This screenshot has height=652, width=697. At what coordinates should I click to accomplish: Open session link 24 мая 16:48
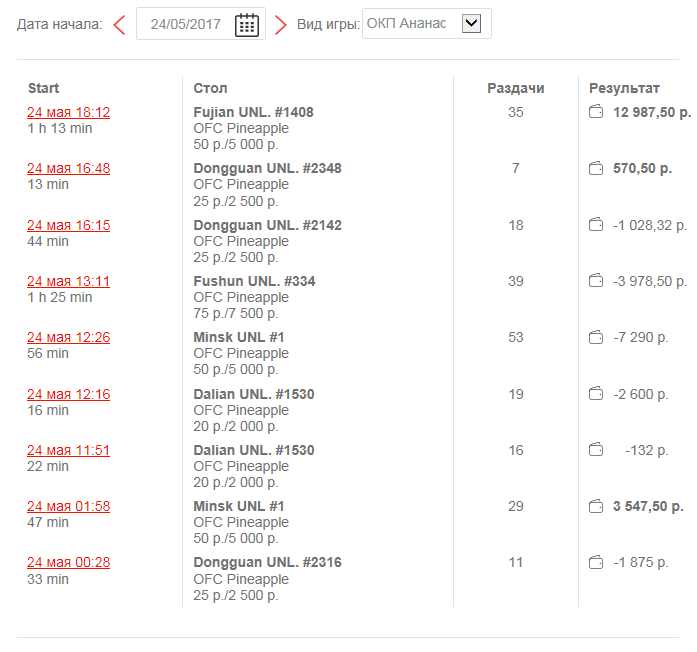coord(68,168)
